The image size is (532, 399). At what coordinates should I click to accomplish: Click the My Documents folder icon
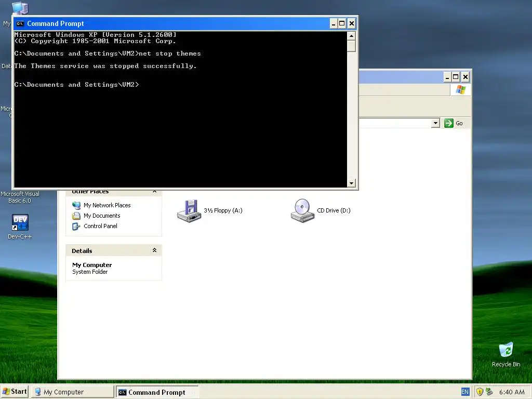point(76,216)
